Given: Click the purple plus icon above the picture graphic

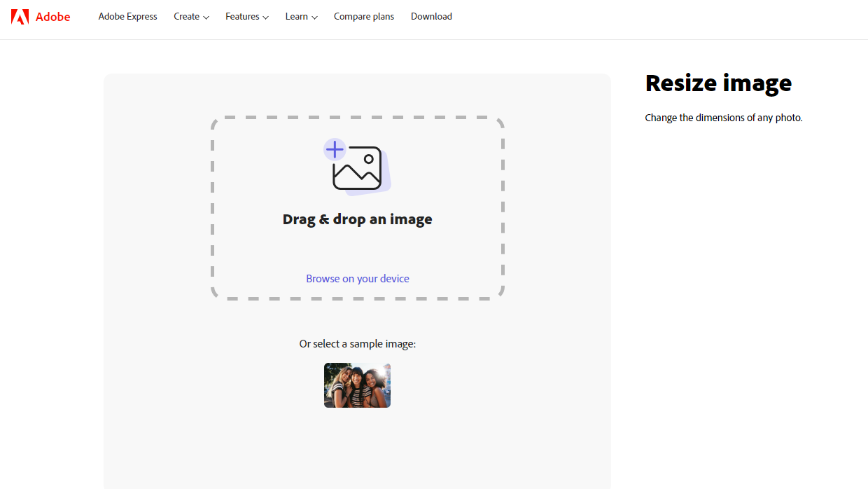Looking at the screenshot, I should [x=334, y=149].
